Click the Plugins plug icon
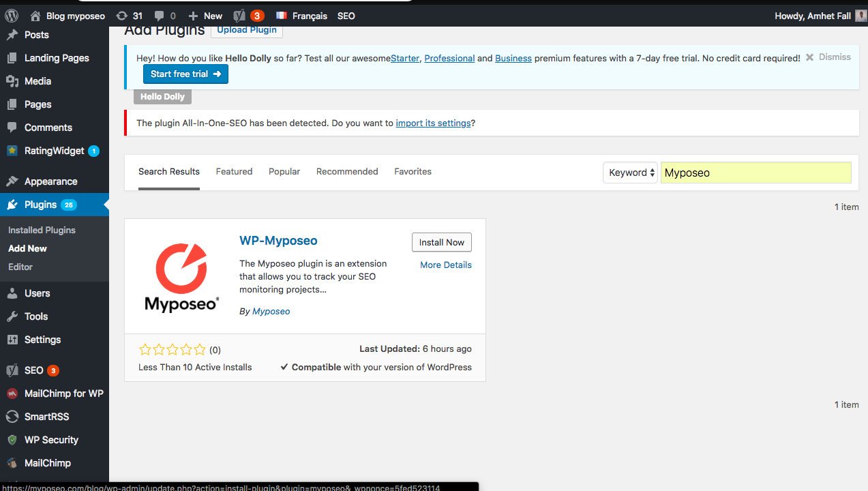The image size is (868, 491). coord(12,205)
